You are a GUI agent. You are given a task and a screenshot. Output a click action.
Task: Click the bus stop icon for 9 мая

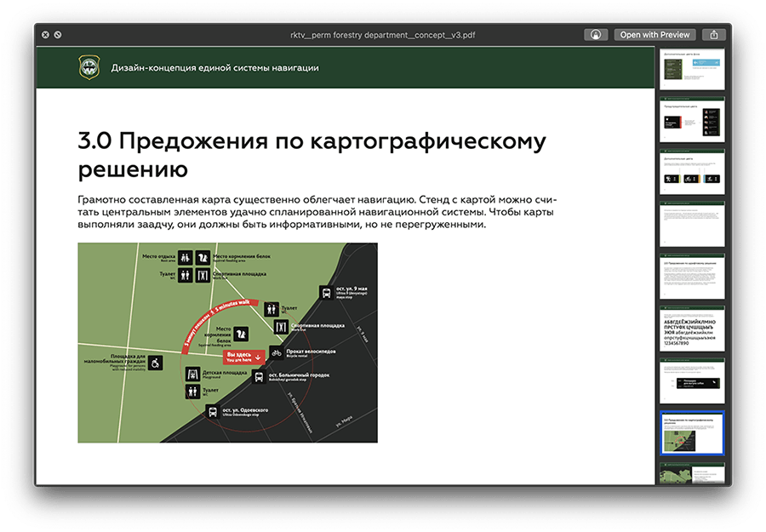326,293
